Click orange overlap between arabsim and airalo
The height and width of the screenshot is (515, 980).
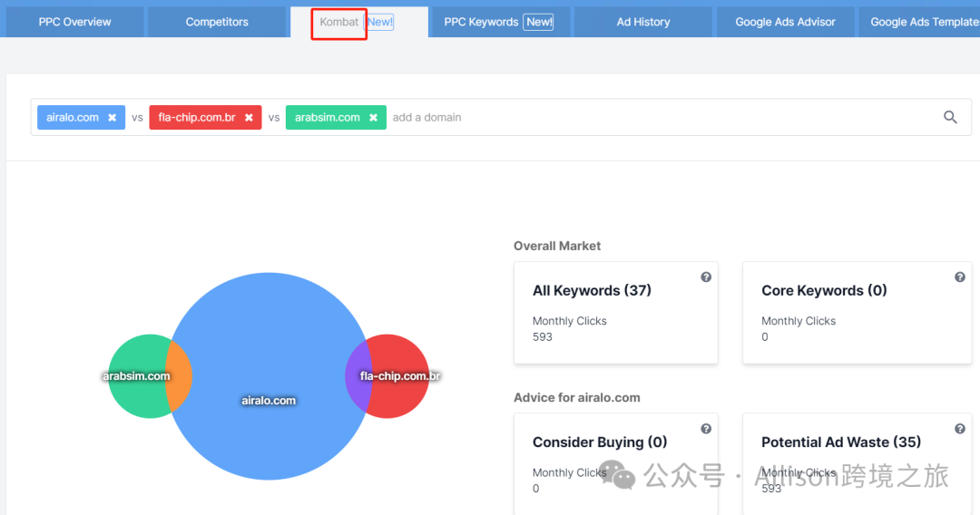180,376
